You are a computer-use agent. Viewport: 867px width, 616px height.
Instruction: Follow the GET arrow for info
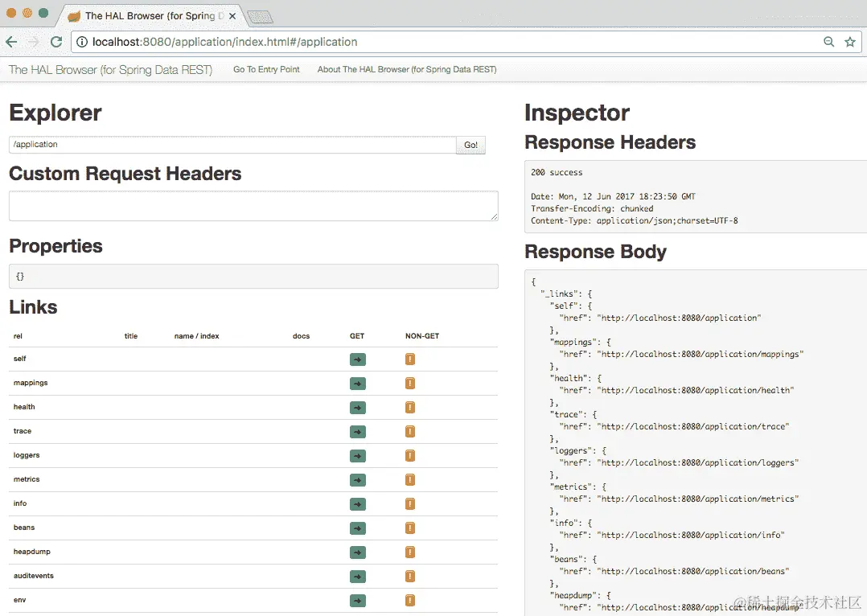coord(358,504)
